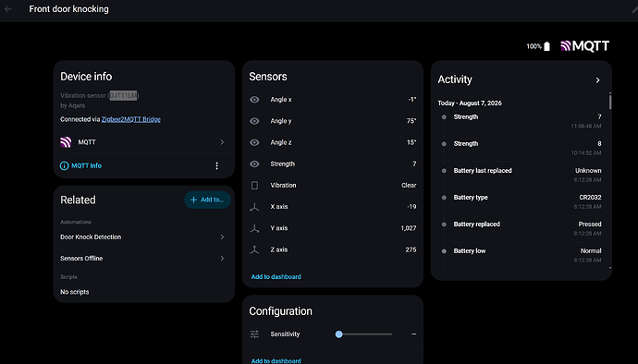Open the three-dot menu in Device info

coord(216,165)
